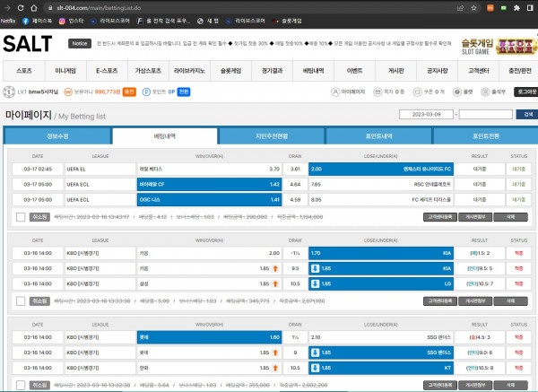Screen dimensions: 538x392
Task: Expand the 미니게임 navigation menu
Action: pos(66,70)
